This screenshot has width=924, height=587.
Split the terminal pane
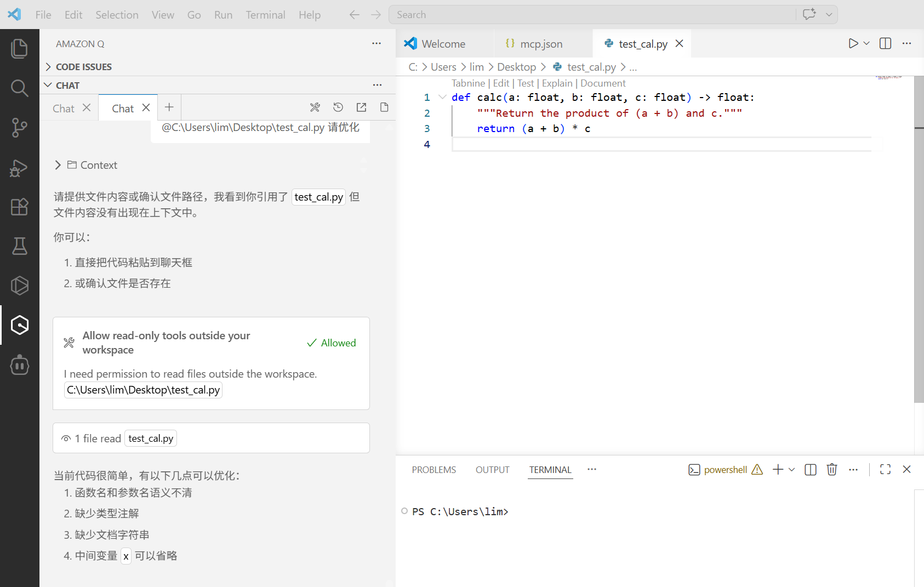click(x=811, y=470)
